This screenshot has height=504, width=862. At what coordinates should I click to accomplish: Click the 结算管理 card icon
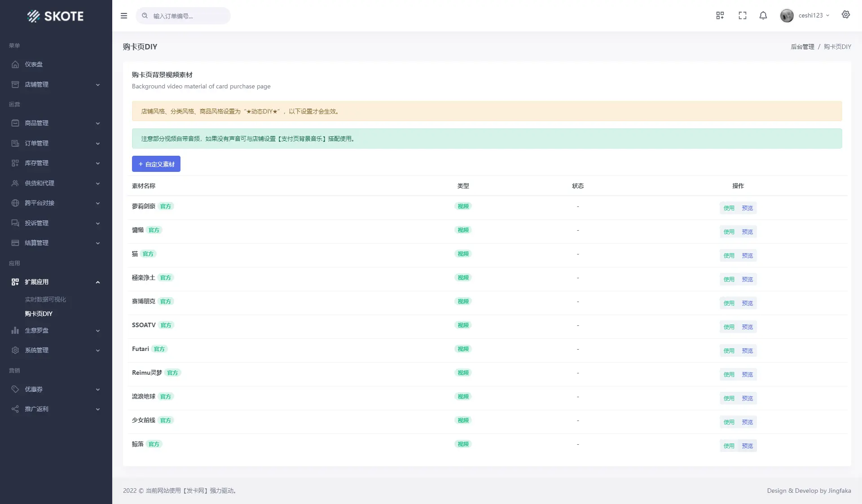[15, 243]
